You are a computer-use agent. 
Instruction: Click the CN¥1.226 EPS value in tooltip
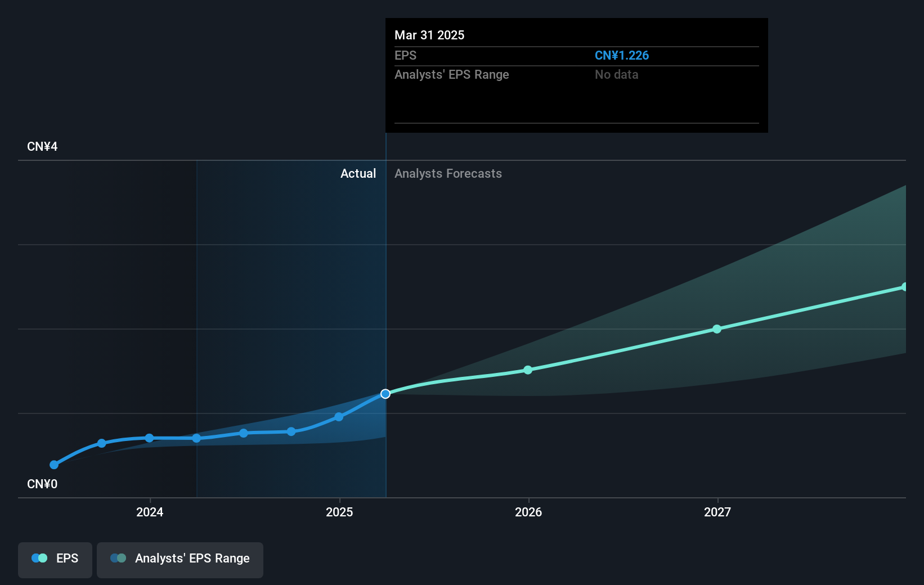pos(622,55)
